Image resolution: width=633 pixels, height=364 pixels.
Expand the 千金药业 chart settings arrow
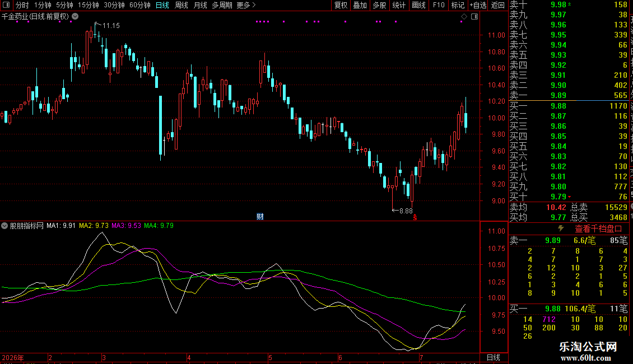[75, 17]
